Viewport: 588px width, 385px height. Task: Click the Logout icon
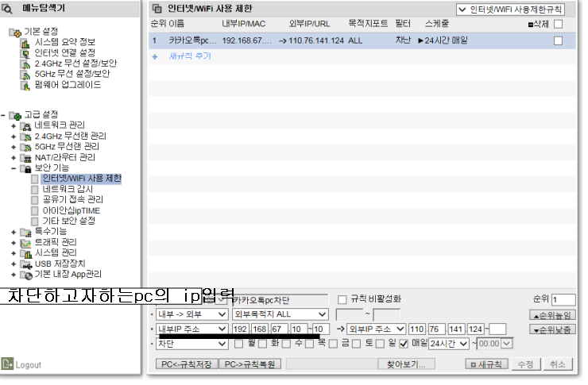7,364
